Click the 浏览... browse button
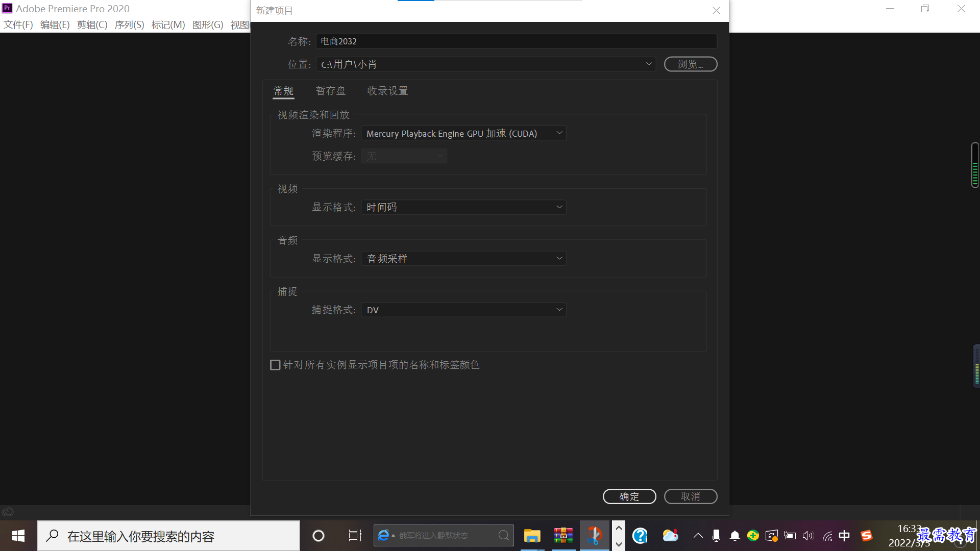 [690, 64]
